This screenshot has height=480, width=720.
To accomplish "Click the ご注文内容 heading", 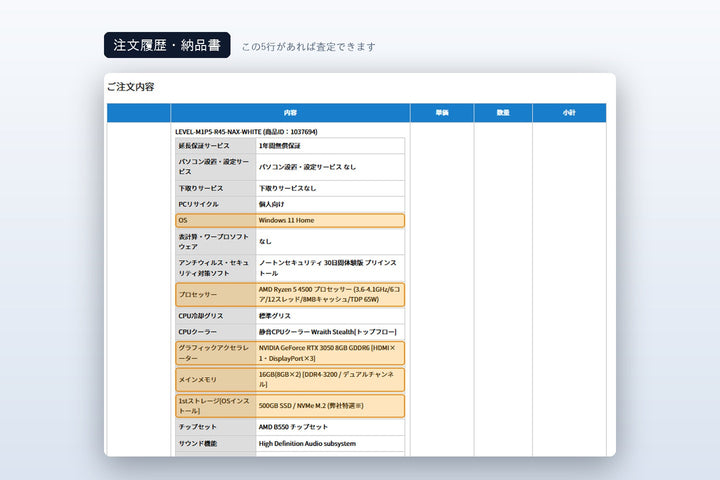I will click(x=131, y=87).
